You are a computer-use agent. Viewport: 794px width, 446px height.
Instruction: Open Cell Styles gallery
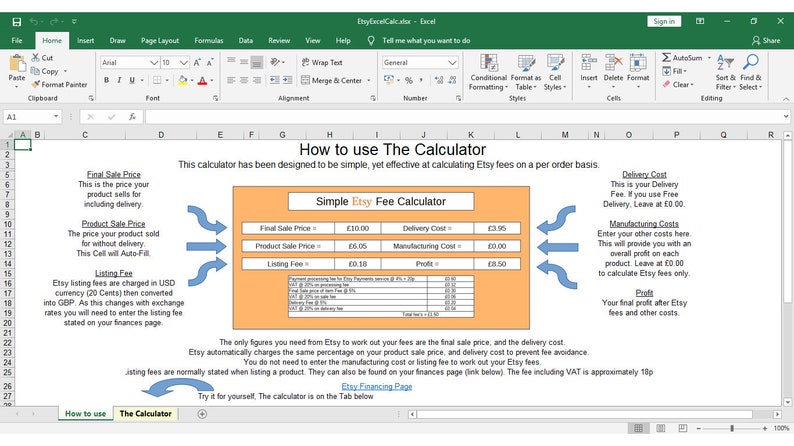(555, 72)
